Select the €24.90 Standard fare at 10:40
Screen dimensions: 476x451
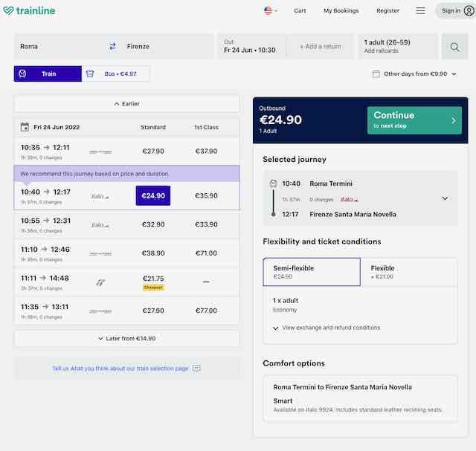(x=153, y=195)
